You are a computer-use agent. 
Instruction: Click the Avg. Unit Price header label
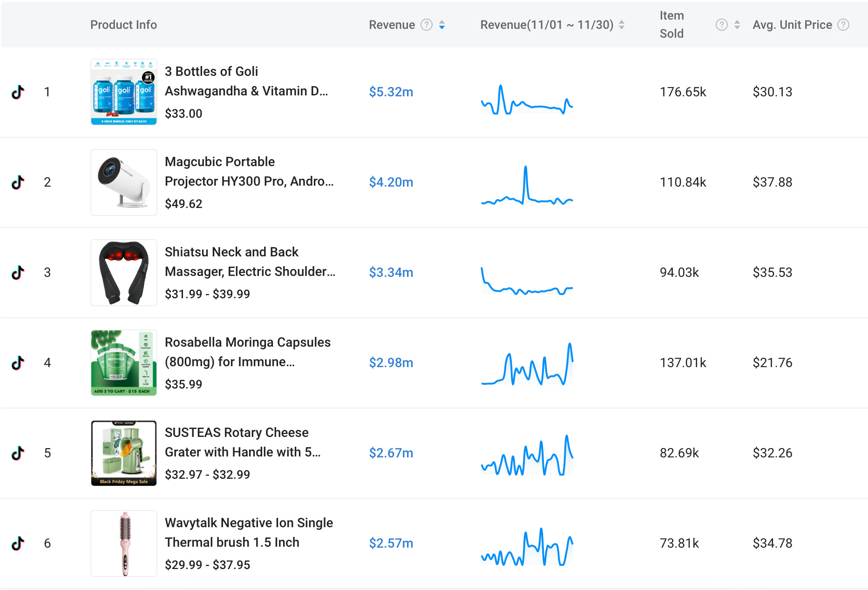click(792, 25)
